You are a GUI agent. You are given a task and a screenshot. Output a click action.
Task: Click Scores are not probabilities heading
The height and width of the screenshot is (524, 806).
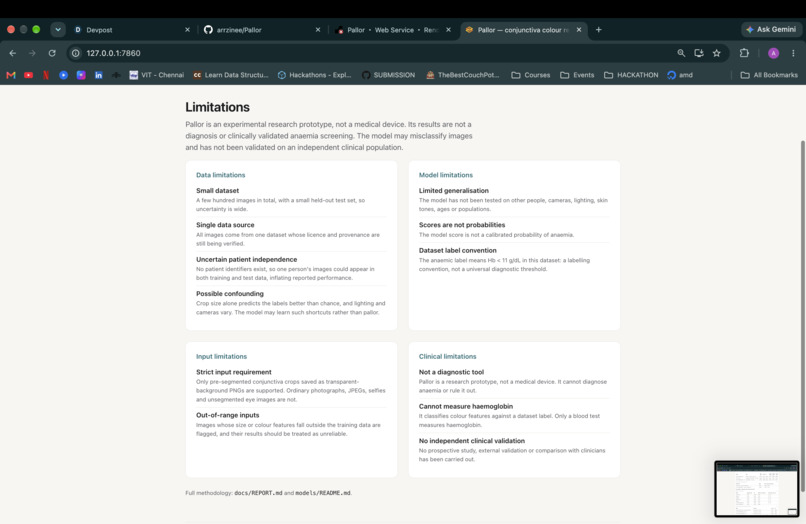pyautogui.click(x=462, y=225)
